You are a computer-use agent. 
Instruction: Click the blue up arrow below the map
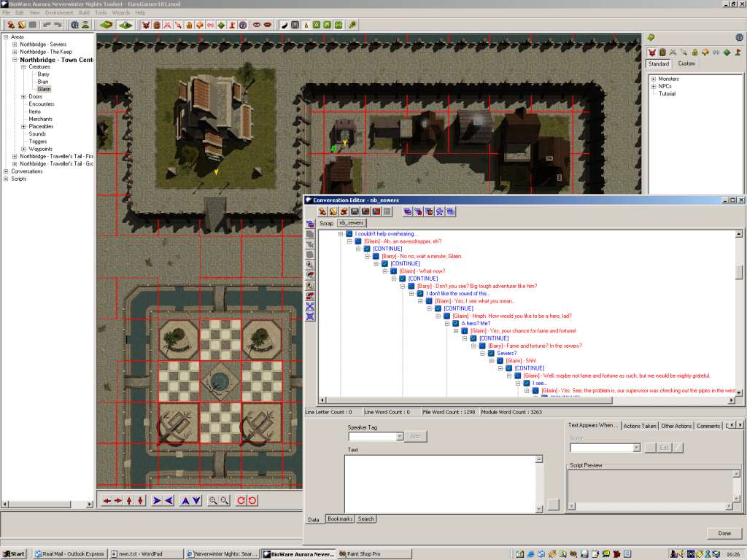pos(185,500)
